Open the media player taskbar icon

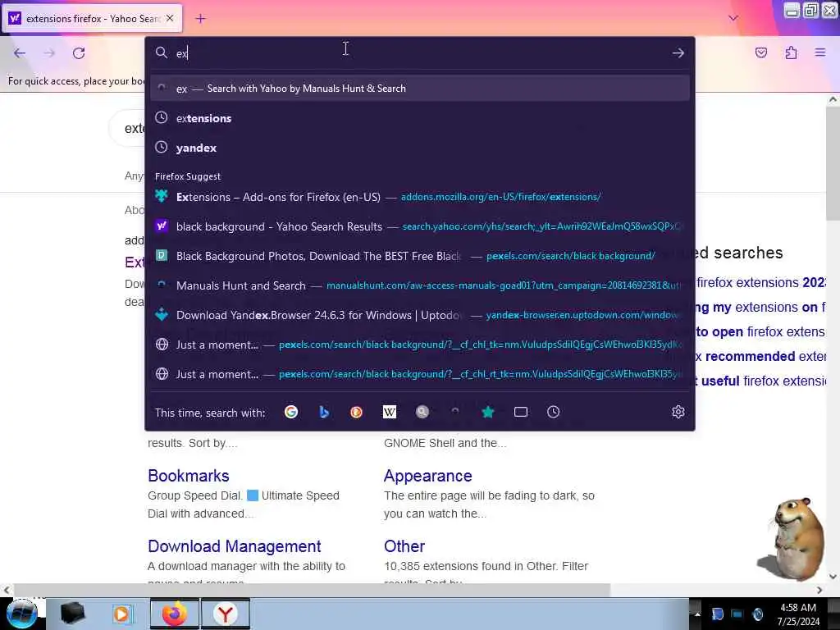coord(121,614)
